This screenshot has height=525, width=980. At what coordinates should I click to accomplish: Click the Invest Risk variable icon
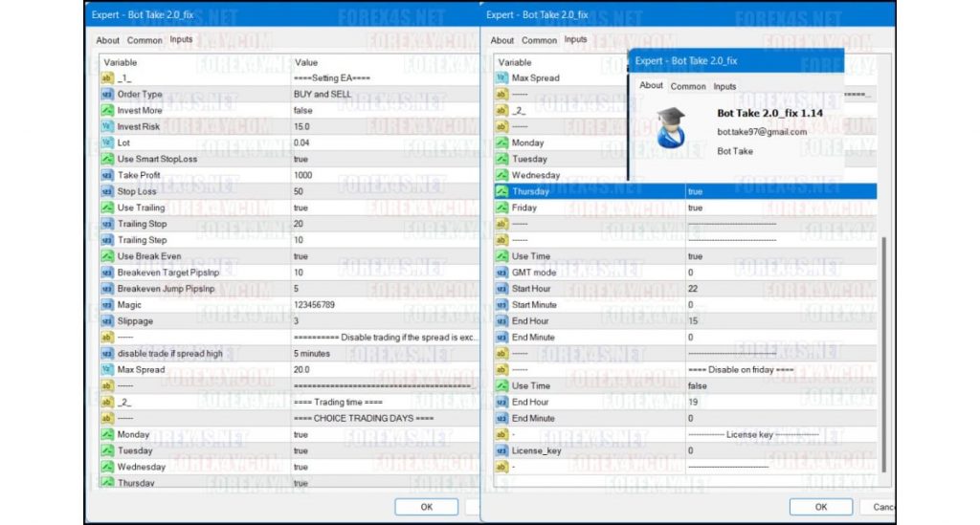tap(107, 127)
